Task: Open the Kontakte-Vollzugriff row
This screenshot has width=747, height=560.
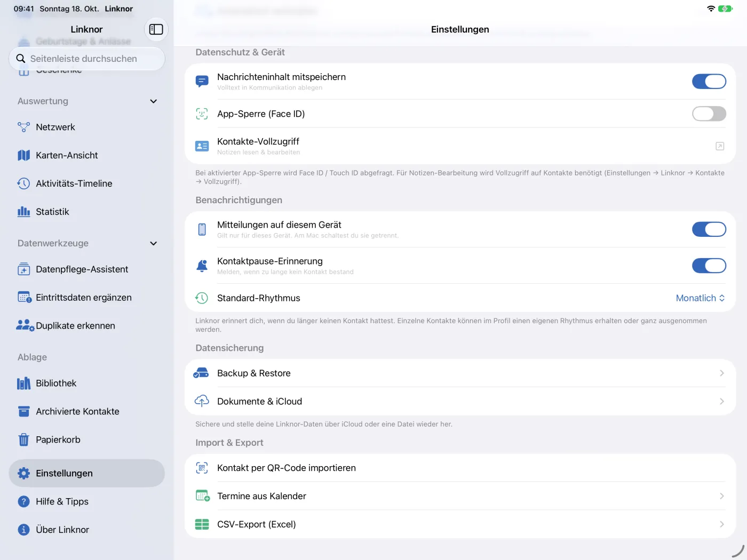Action: [x=460, y=146]
